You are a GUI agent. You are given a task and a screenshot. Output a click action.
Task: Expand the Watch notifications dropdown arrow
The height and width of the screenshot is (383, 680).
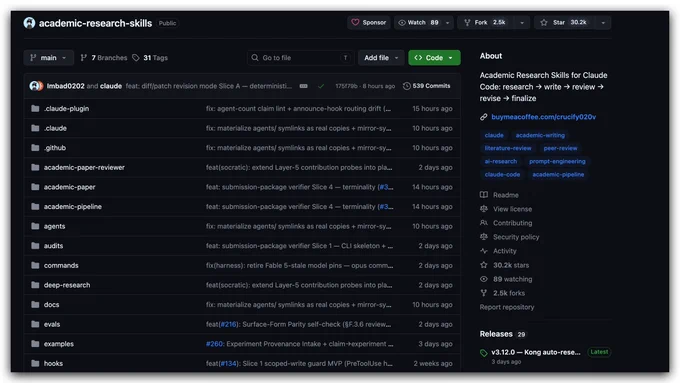pos(448,23)
